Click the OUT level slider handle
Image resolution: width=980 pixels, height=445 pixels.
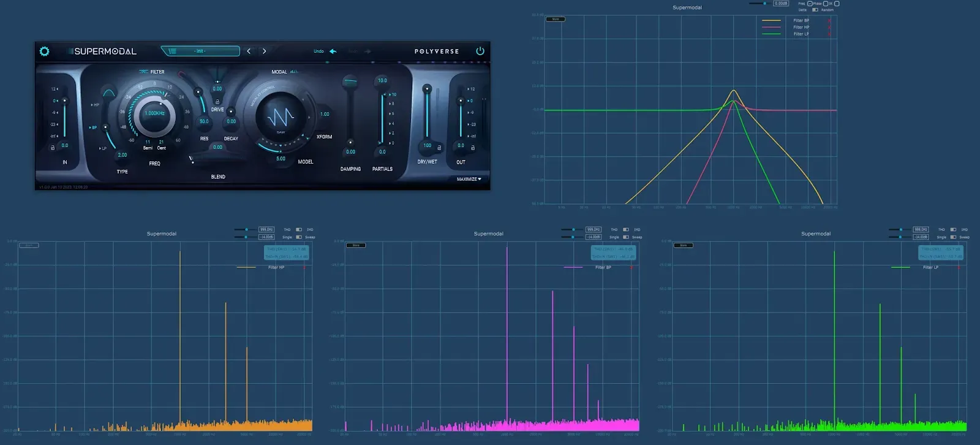click(x=461, y=101)
